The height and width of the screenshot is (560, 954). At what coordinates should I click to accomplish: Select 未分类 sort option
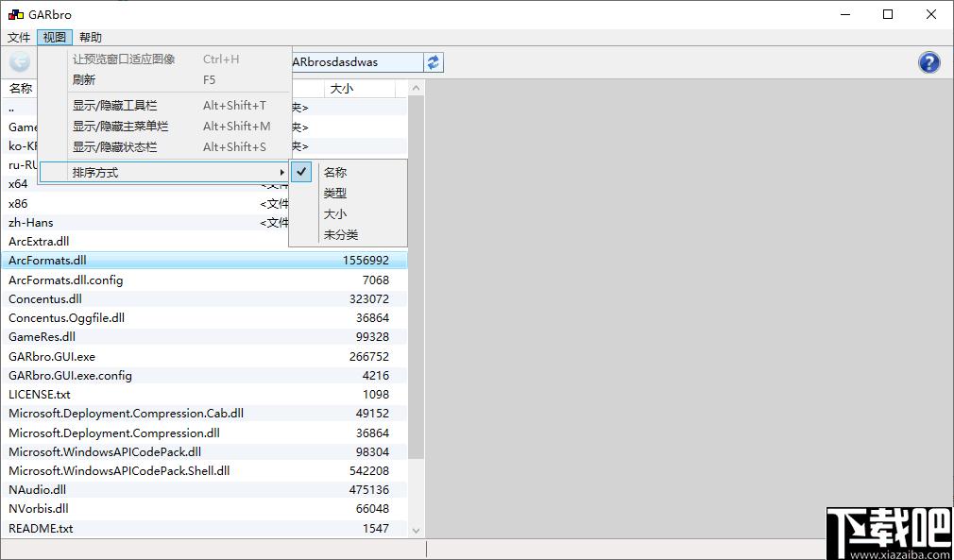click(348, 235)
